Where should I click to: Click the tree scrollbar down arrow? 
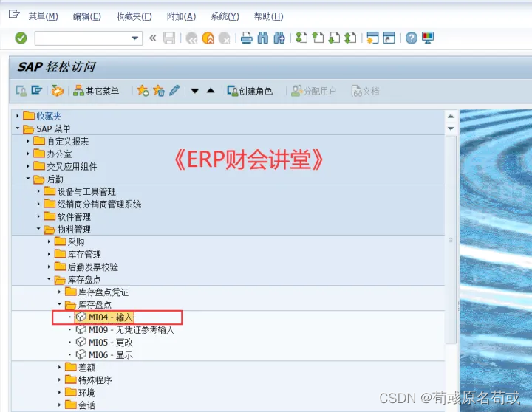pos(451,128)
